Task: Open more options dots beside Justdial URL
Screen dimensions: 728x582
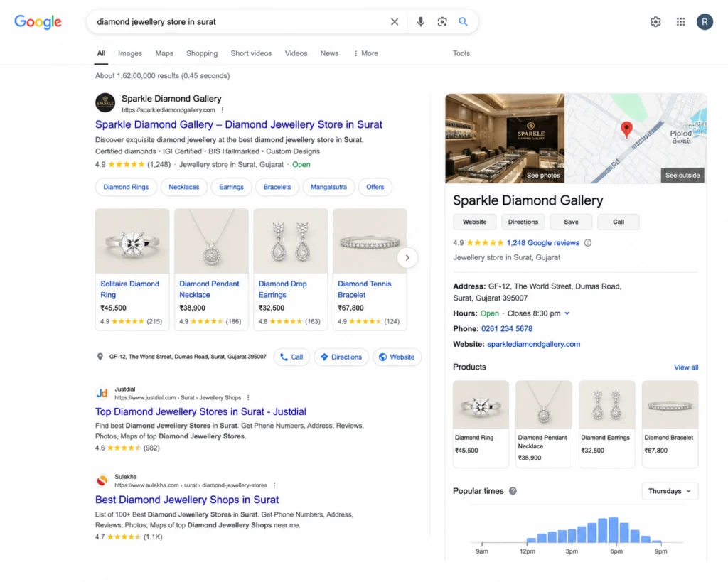Action: [248, 398]
